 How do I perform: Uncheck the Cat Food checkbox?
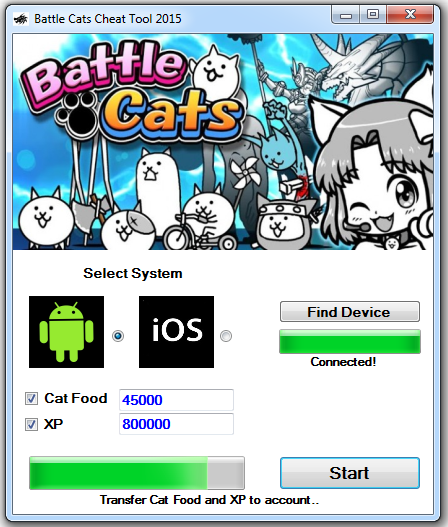[31, 399]
